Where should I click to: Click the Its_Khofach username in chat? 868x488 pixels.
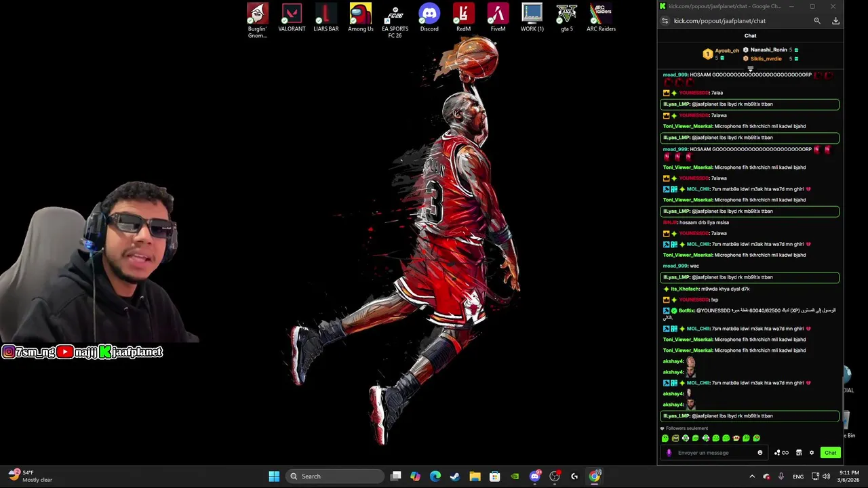[x=685, y=289]
